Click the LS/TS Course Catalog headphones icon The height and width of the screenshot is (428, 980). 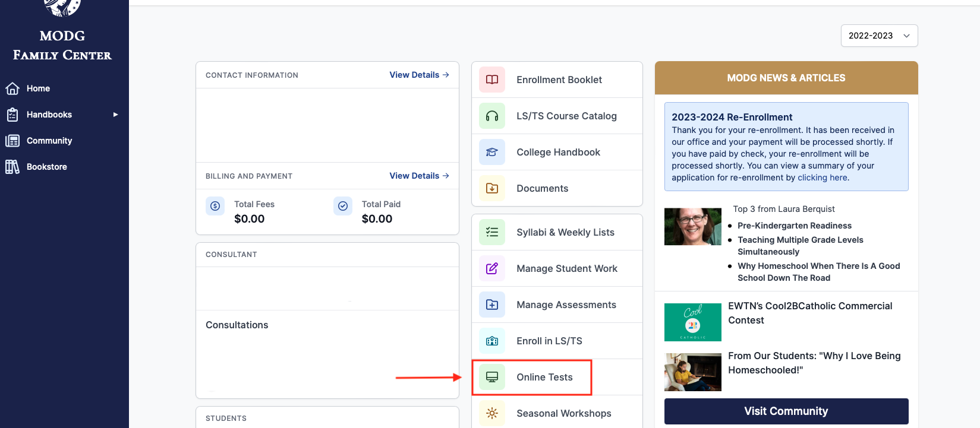point(492,116)
